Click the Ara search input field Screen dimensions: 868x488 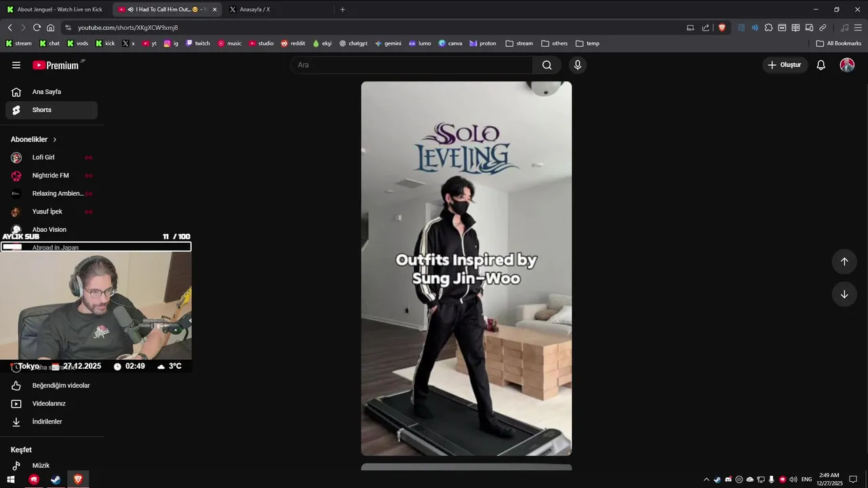pos(412,65)
